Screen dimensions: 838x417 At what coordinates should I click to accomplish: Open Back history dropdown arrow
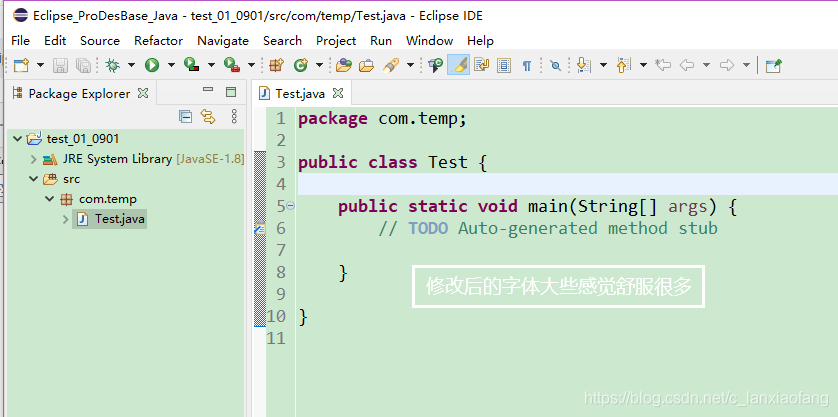(x=706, y=65)
